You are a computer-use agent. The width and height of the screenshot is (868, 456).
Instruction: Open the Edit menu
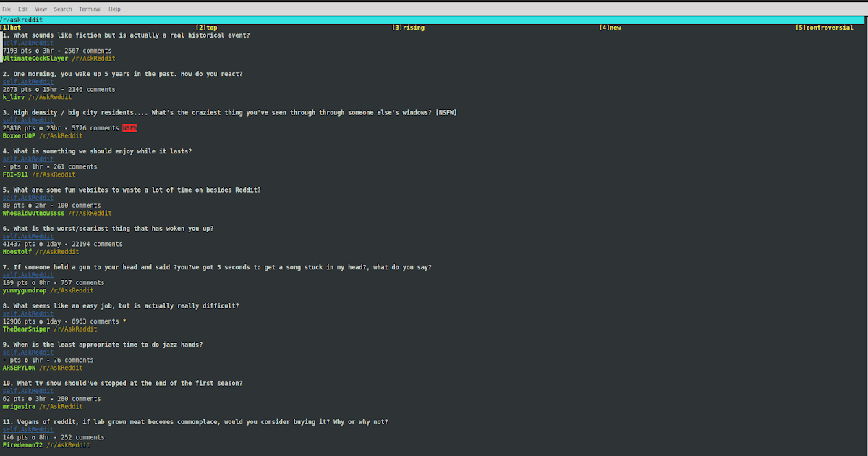[x=22, y=9]
